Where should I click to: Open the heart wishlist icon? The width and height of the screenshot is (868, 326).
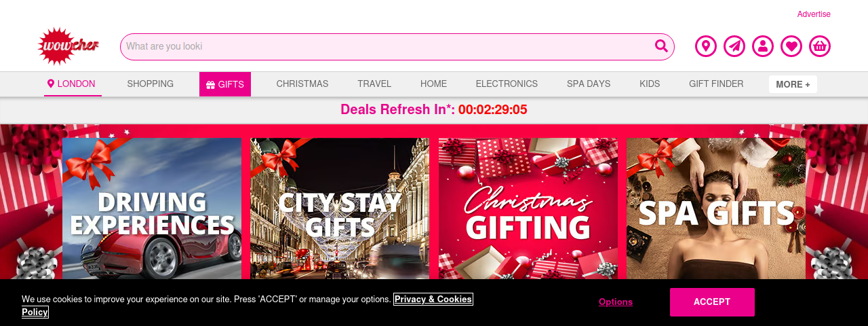791,46
